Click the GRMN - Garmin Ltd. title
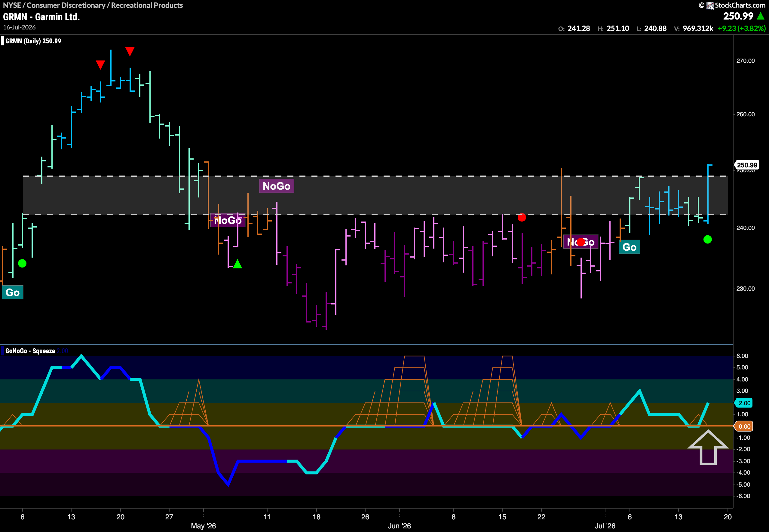Screen dimensions: 769x532 coord(41,17)
